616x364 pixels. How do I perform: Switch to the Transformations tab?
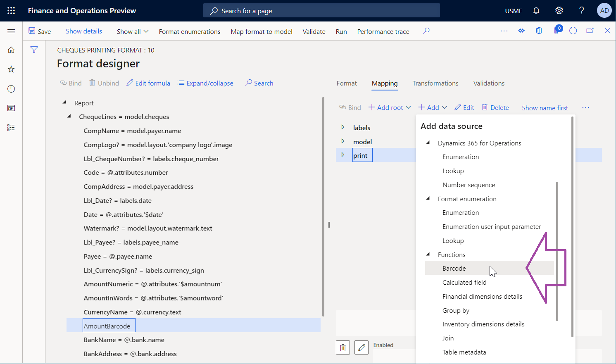click(435, 83)
